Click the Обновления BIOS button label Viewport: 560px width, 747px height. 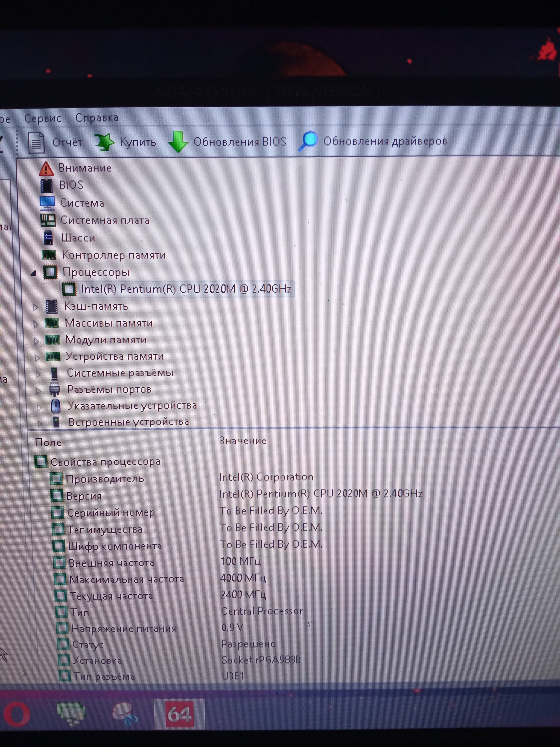240,141
